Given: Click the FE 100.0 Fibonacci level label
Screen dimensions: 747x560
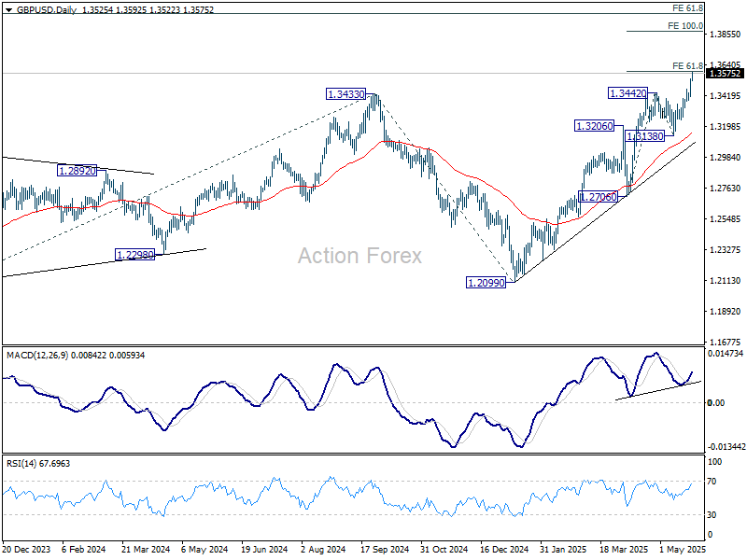Looking at the screenshot, I should [685, 26].
